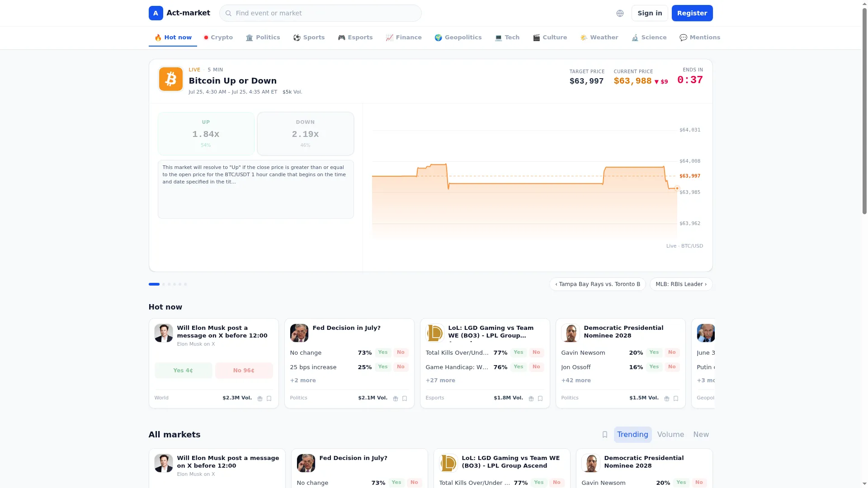The width and height of the screenshot is (868, 488).
Task: Click the search magnifier icon
Action: pyautogui.click(x=228, y=13)
